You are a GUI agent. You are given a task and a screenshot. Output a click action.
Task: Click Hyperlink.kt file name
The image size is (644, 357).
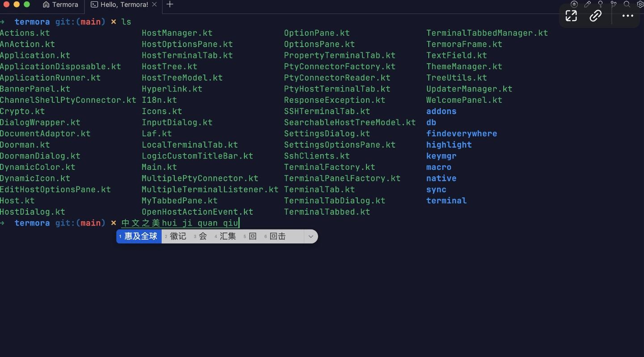point(172,89)
